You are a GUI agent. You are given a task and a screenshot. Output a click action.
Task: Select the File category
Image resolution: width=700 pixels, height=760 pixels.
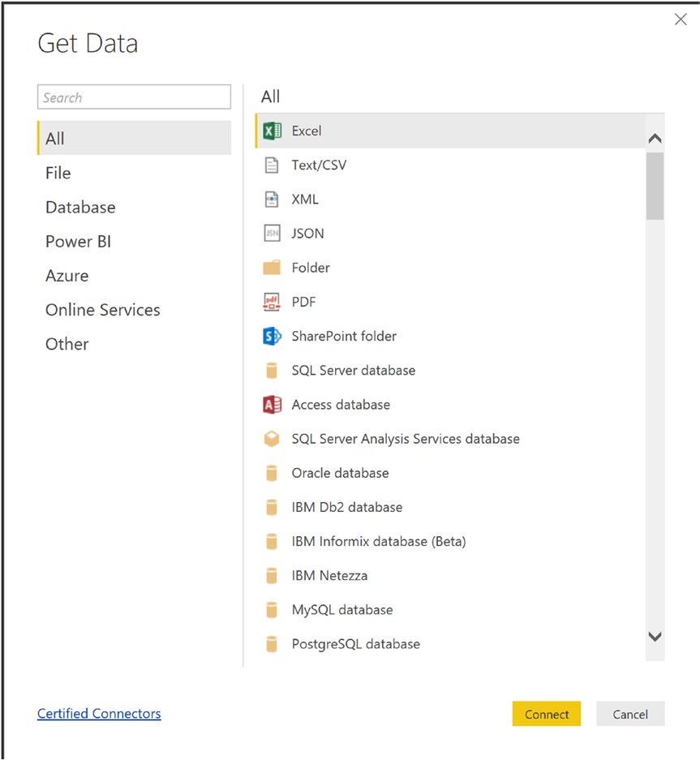click(x=135, y=173)
